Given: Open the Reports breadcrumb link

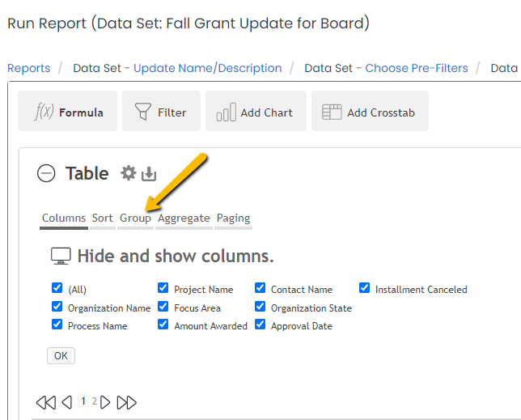Looking at the screenshot, I should (x=29, y=68).
